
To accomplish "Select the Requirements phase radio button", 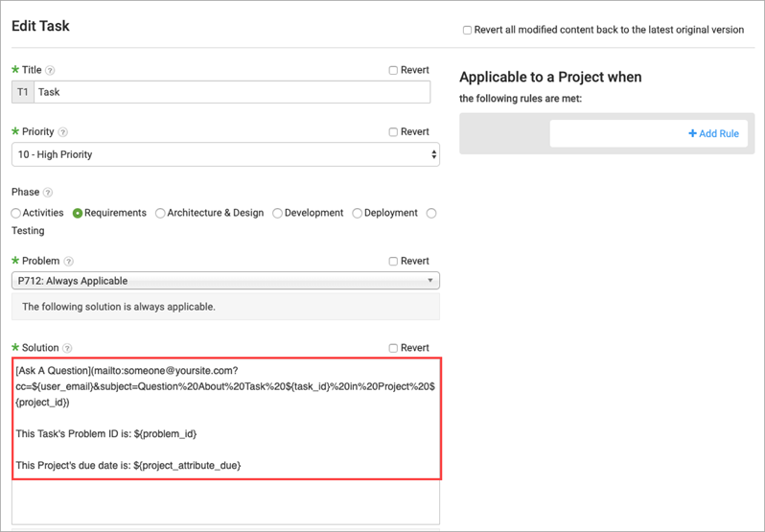I will click(x=78, y=214).
